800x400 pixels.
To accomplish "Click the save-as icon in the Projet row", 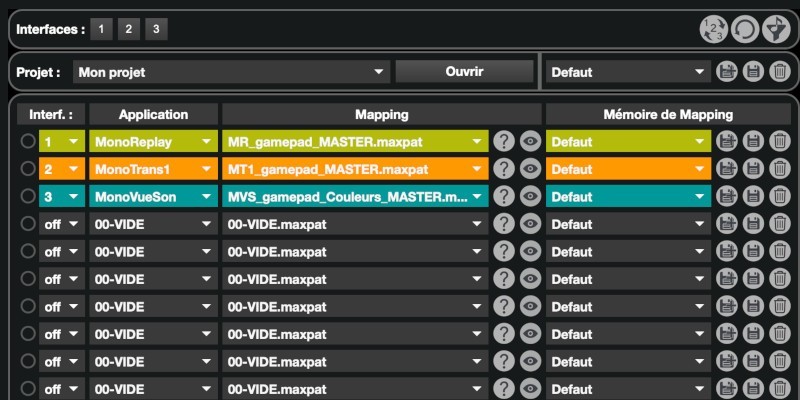I will 727,72.
